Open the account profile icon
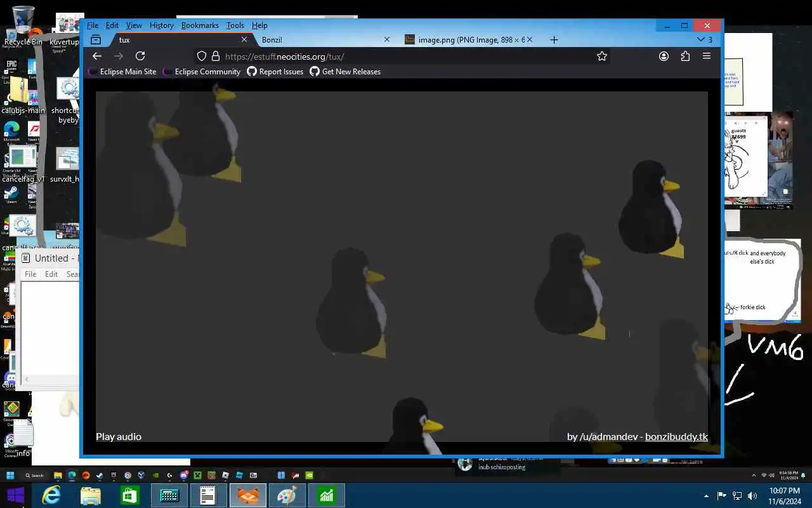812x508 pixels. (664, 56)
